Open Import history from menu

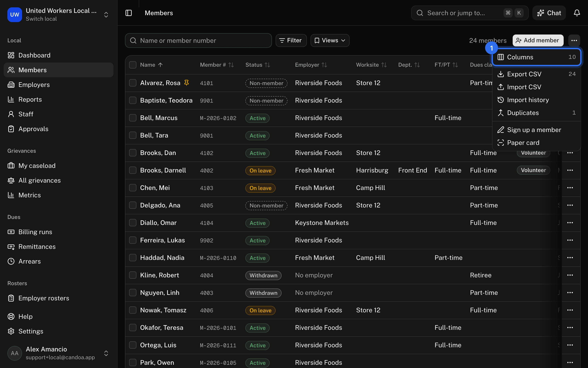pyautogui.click(x=537, y=100)
